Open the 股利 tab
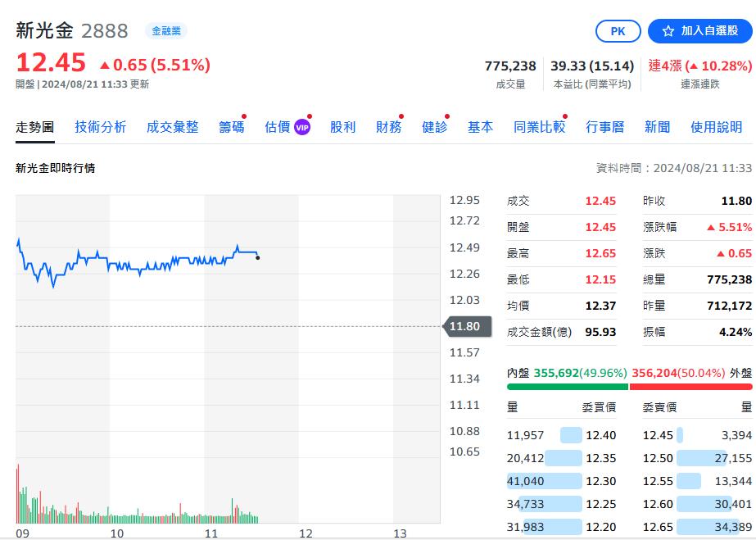The image size is (756, 540). (343, 127)
